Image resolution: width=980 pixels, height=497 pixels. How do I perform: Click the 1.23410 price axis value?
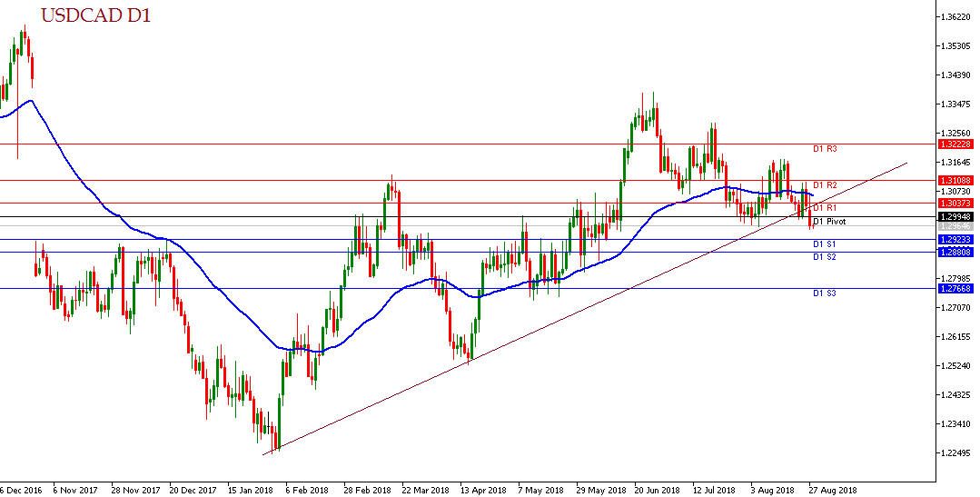[956, 423]
